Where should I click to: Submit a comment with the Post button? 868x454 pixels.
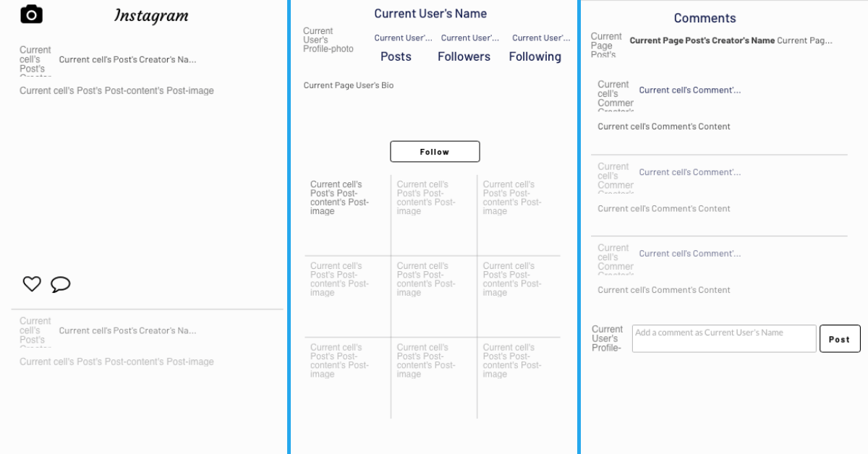coord(839,338)
